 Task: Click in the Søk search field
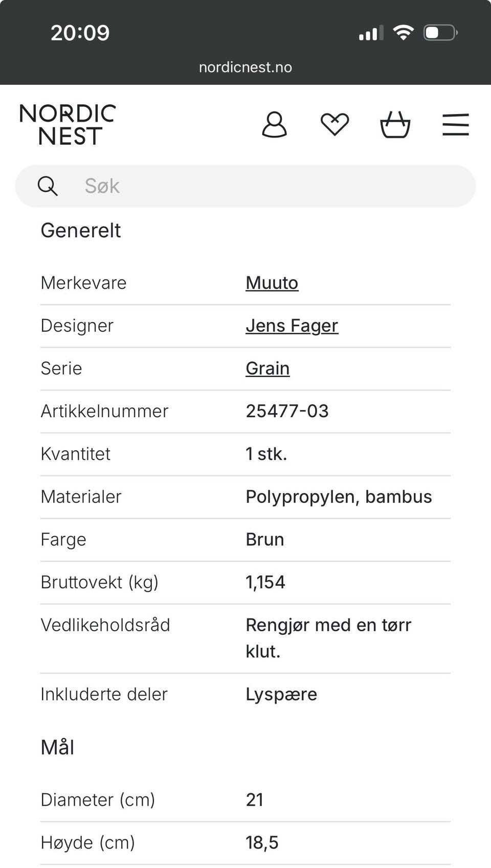click(266, 186)
